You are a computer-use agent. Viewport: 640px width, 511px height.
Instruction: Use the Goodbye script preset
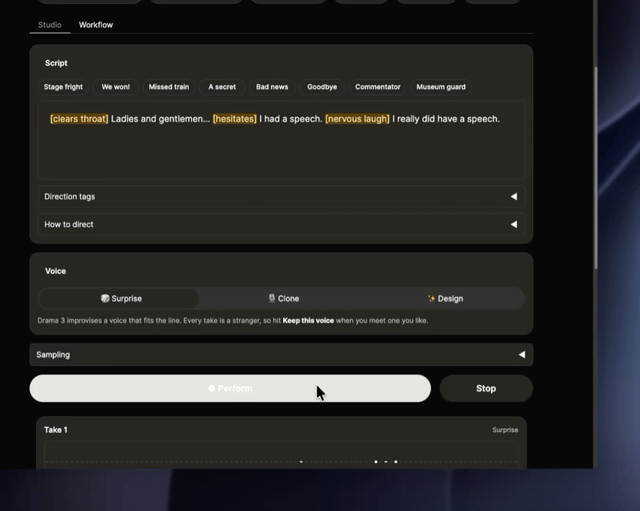(x=322, y=87)
